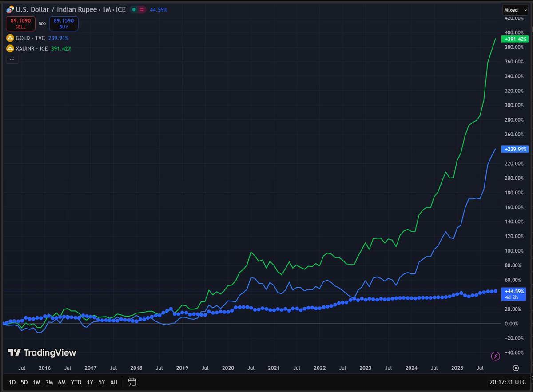Switch to the YTD timeframe
Viewport: 533px width, 392px height.
click(76, 382)
